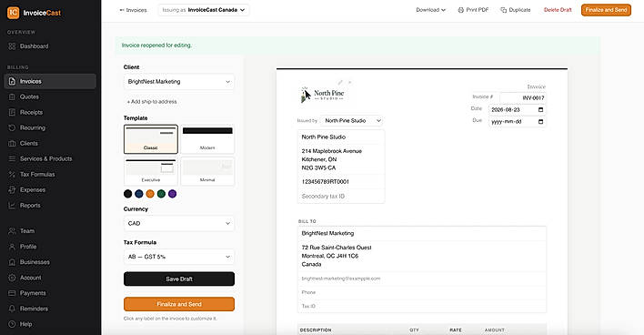Click Delete Draft
This screenshot has height=335, width=644.
pyautogui.click(x=558, y=10)
